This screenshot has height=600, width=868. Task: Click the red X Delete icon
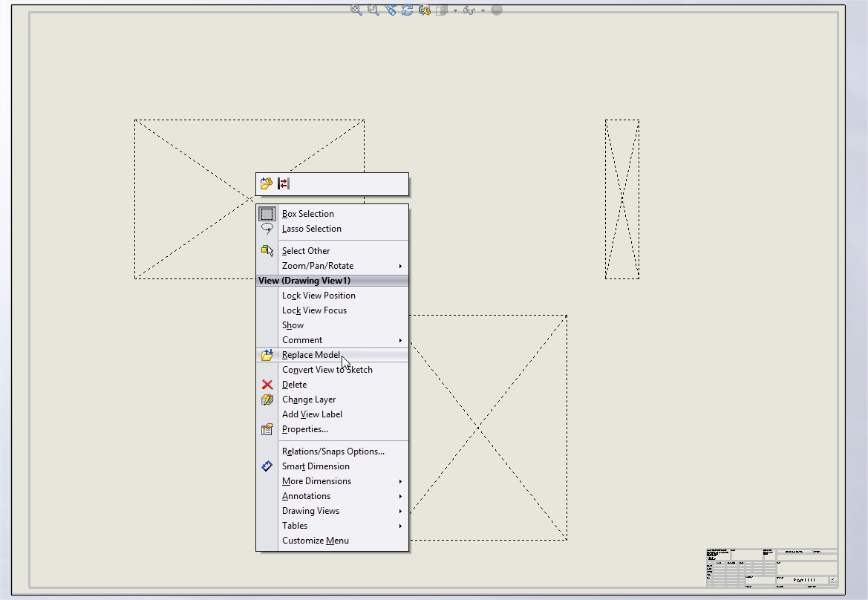pyautogui.click(x=267, y=385)
